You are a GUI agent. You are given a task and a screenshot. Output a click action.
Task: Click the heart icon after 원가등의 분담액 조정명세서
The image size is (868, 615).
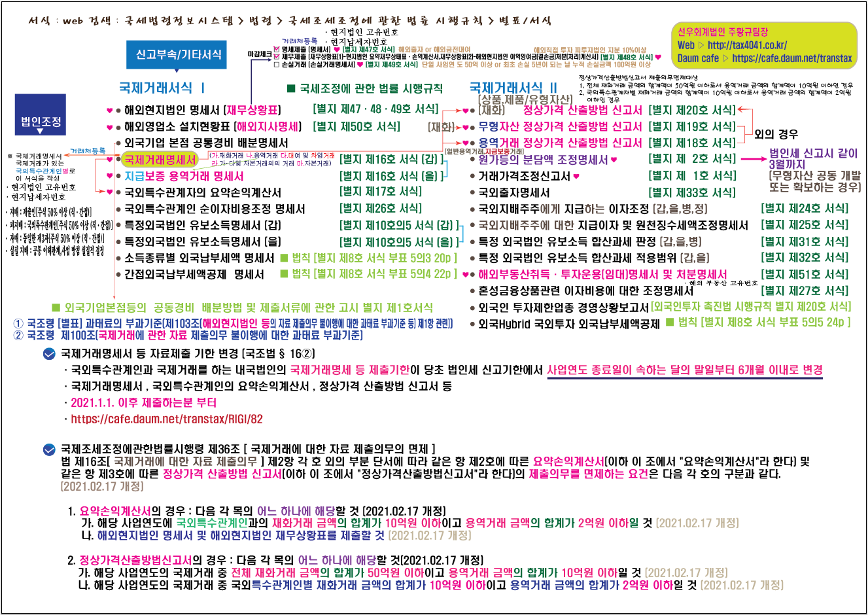coord(614,160)
